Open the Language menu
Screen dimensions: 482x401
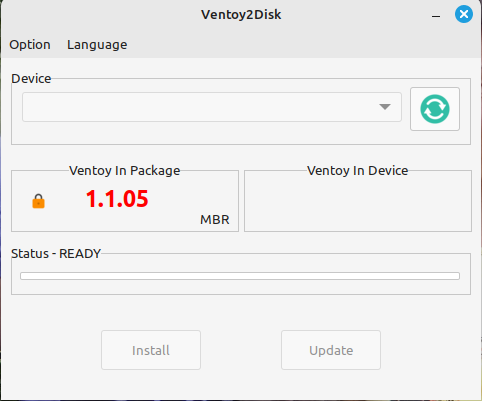point(97,45)
